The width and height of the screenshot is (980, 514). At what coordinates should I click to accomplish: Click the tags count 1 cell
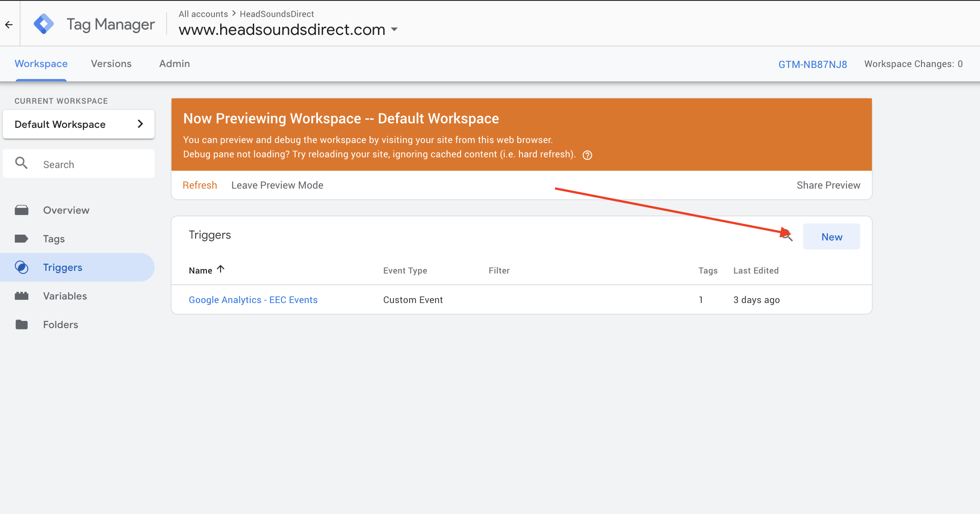pos(701,300)
